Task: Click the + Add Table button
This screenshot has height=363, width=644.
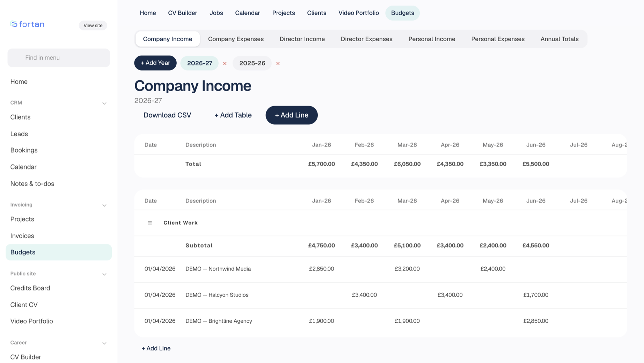Action: (233, 115)
